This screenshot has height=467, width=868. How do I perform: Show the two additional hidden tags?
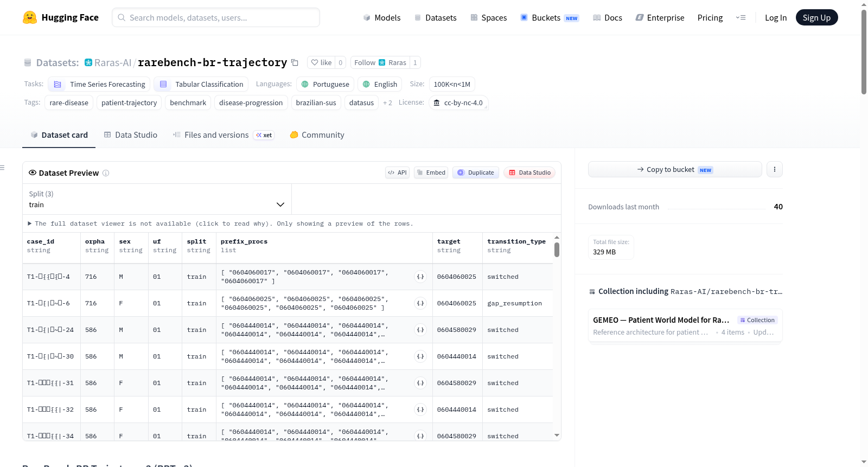click(387, 103)
